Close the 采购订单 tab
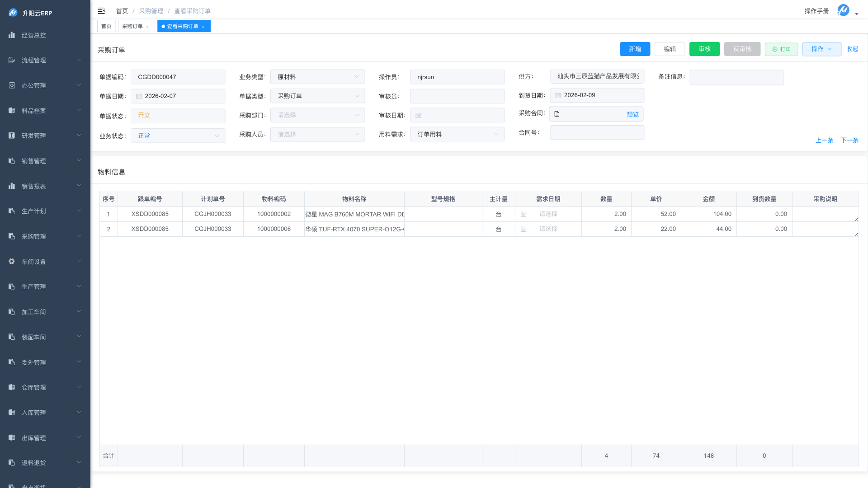 [x=147, y=27]
